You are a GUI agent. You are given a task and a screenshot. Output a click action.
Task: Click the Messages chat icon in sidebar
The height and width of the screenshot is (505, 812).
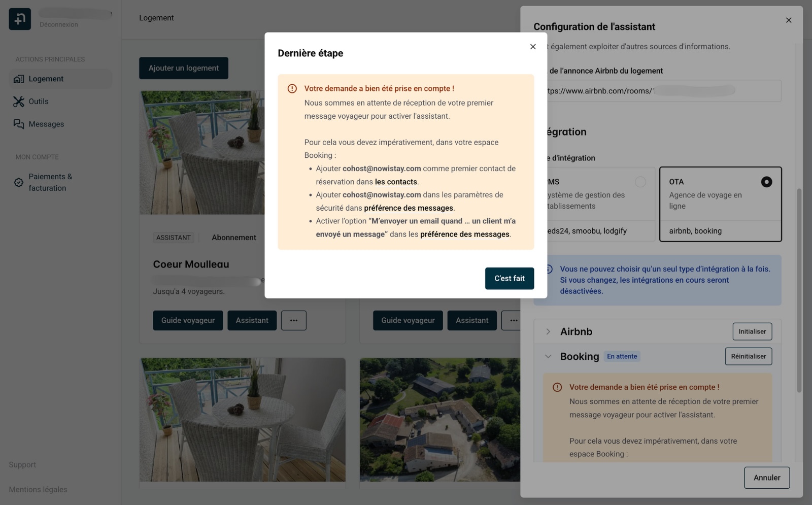tap(19, 124)
